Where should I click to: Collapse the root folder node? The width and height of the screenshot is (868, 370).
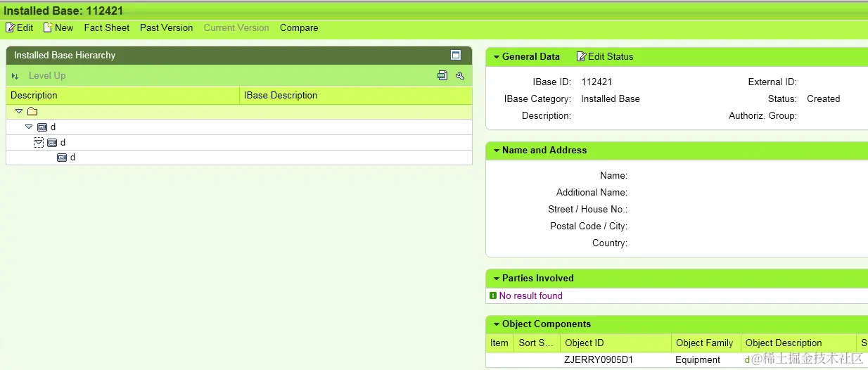pos(19,111)
